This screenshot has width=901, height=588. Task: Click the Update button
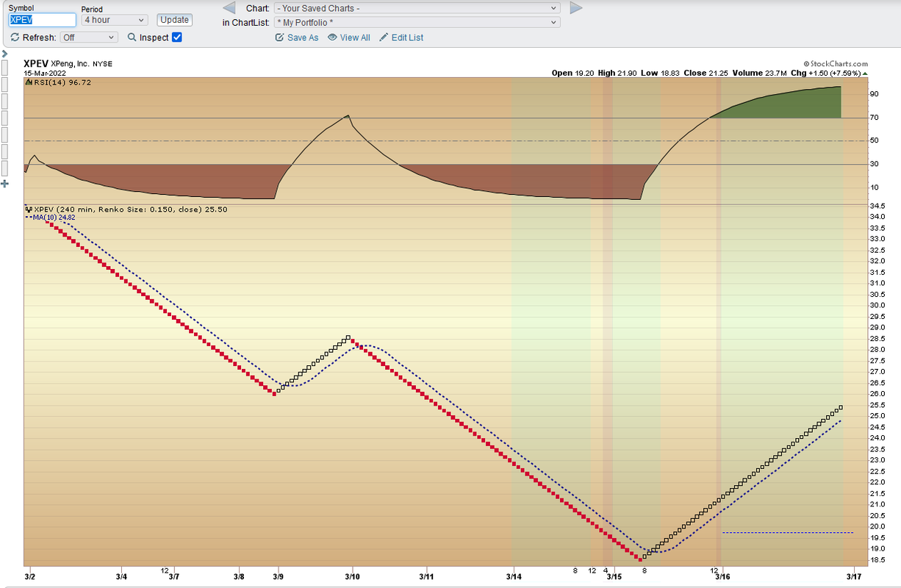point(175,20)
